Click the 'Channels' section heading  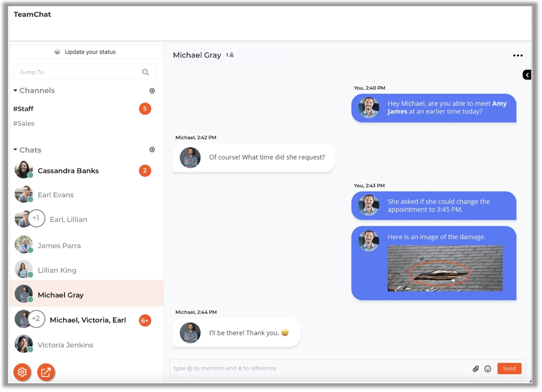37,91
